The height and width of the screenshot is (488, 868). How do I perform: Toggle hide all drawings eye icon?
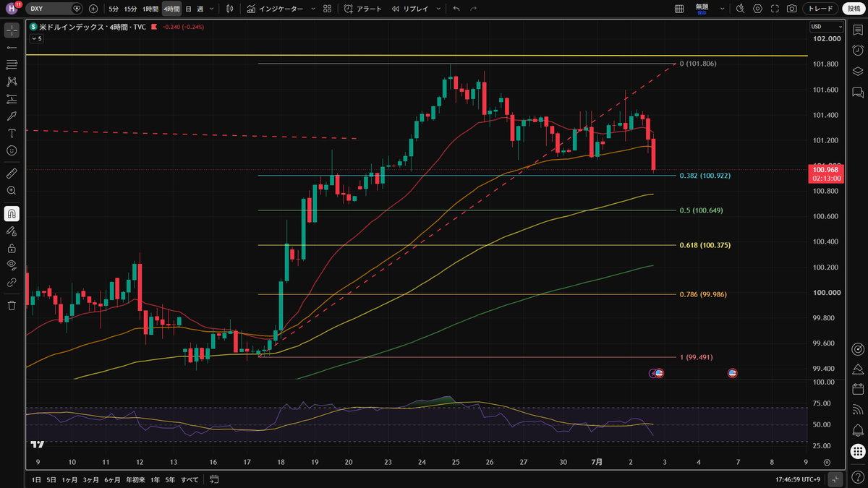pos(12,265)
